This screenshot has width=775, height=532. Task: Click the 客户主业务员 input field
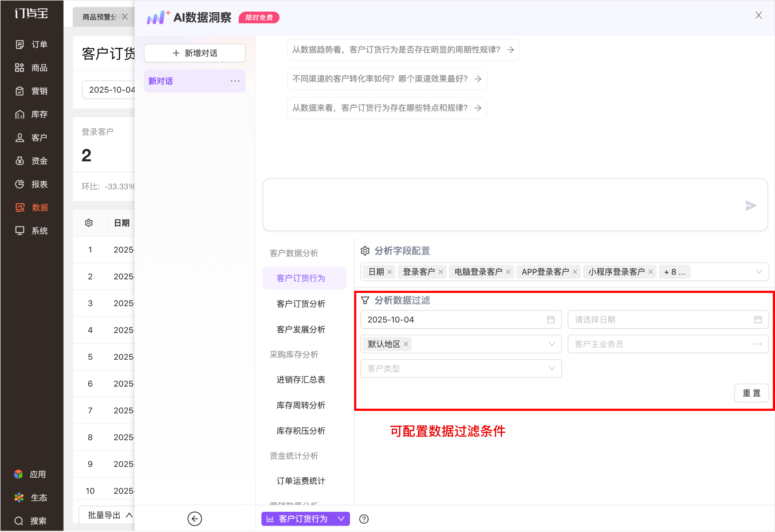(x=660, y=344)
